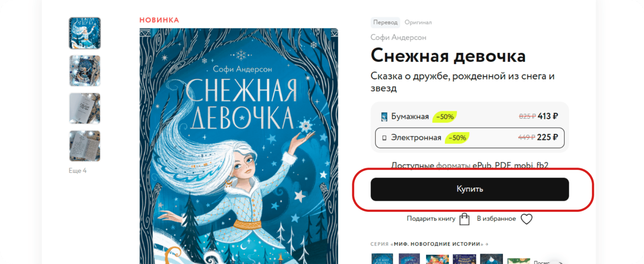Select the first cover thumbnail in sidebar
The width and height of the screenshot is (644, 264).
pos(85,33)
